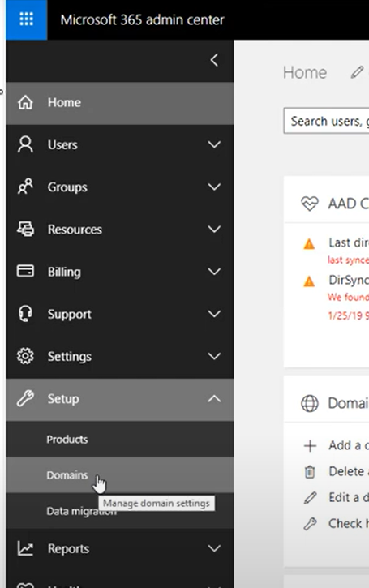Expand the Billing menu chevron

pyautogui.click(x=214, y=272)
